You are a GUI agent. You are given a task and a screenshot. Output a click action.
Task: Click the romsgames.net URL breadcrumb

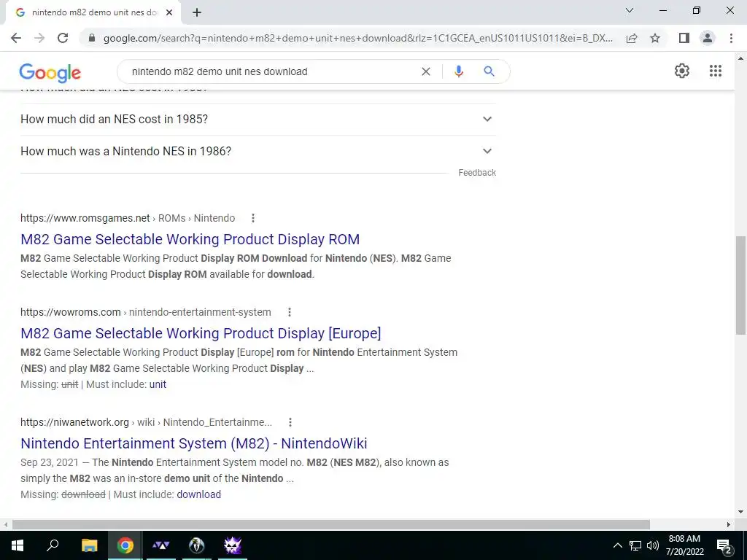(128, 218)
